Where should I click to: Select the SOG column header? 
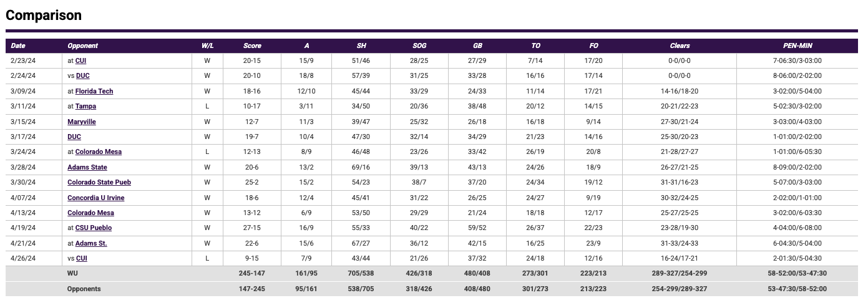[x=419, y=46]
